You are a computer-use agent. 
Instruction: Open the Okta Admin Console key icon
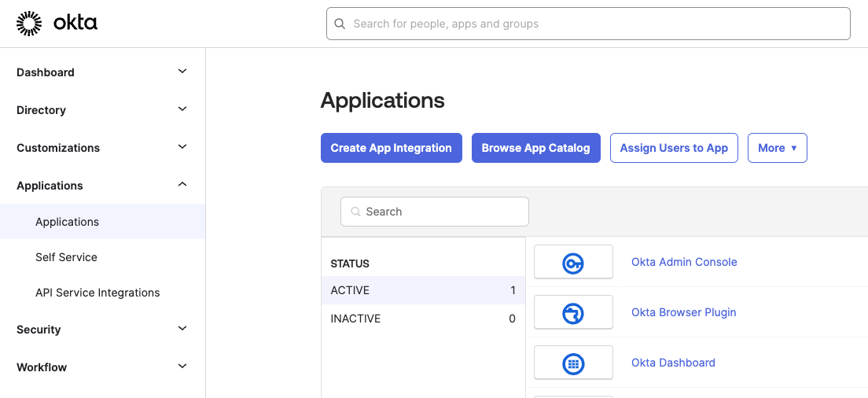573,262
